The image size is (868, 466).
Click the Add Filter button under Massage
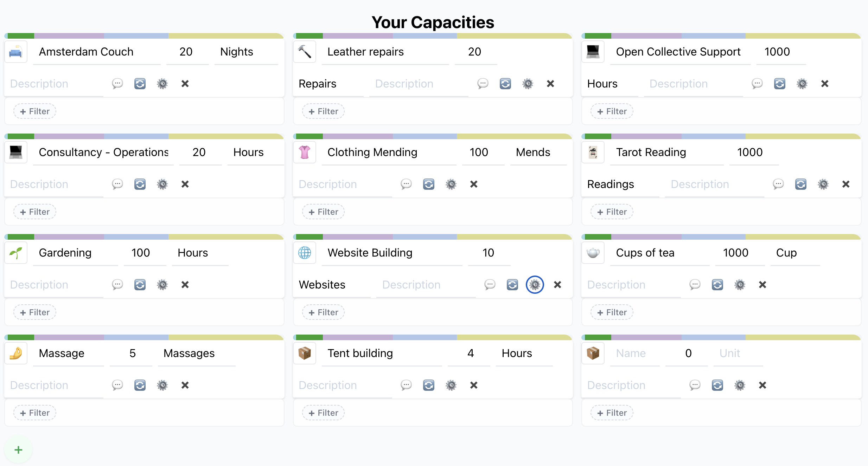(35, 413)
